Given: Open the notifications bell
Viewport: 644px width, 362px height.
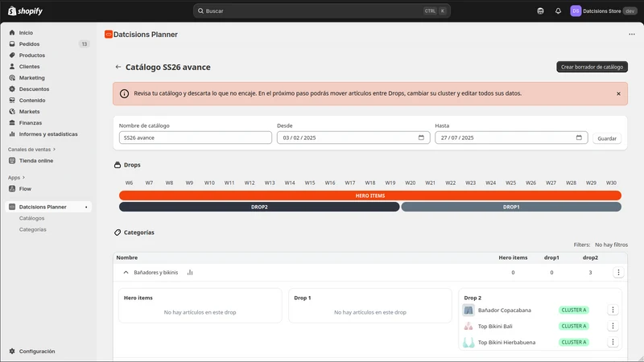Looking at the screenshot, I should [x=558, y=11].
